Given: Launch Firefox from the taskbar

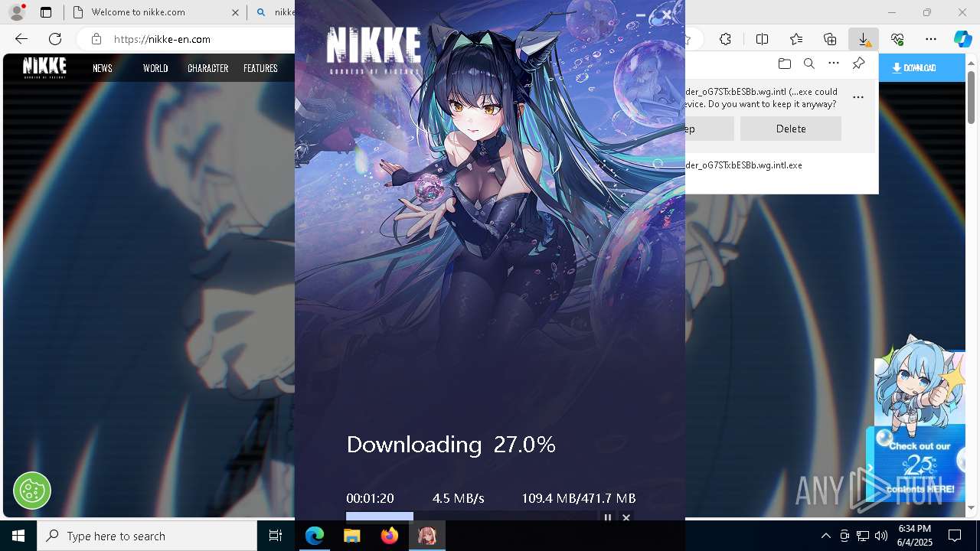Looking at the screenshot, I should point(390,536).
